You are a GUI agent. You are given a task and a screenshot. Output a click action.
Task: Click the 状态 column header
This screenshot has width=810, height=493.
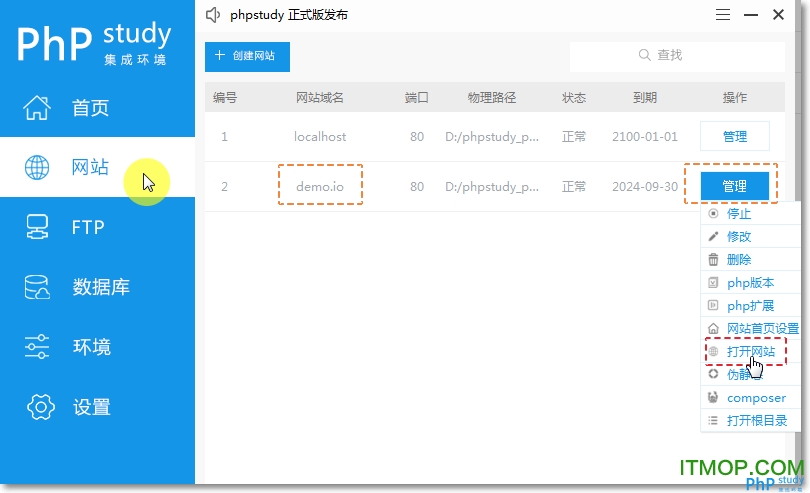574,98
